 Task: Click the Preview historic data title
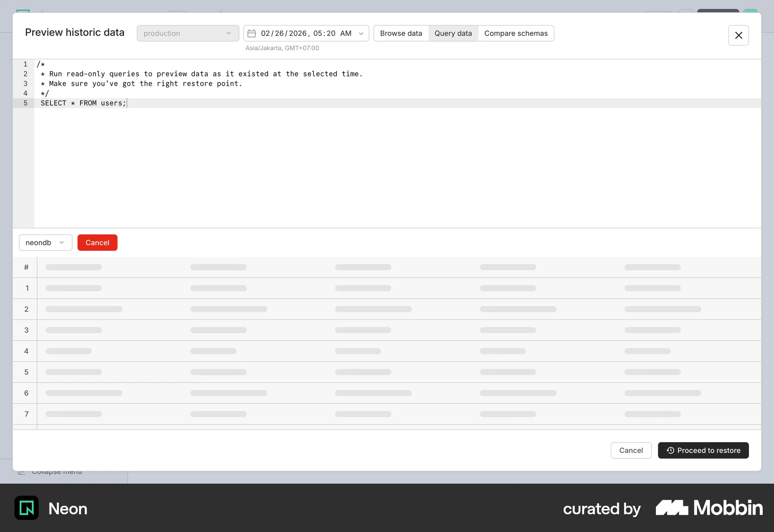(x=75, y=32)
